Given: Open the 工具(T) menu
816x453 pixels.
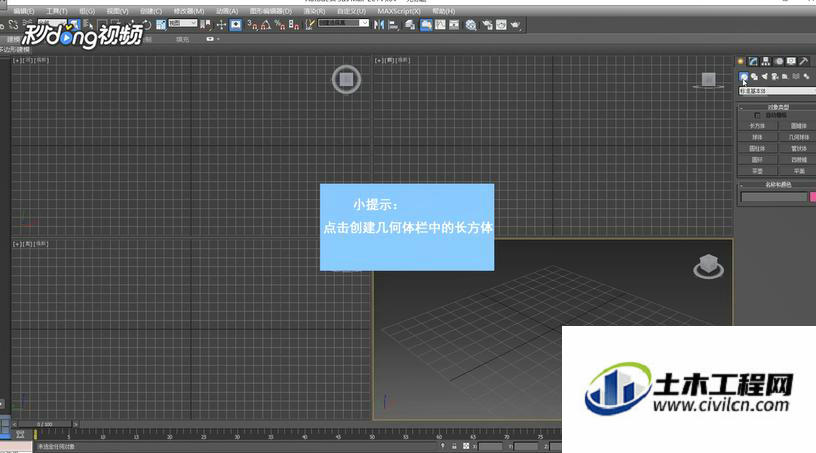Looking at the screenshot, I should tap(56, 11).
